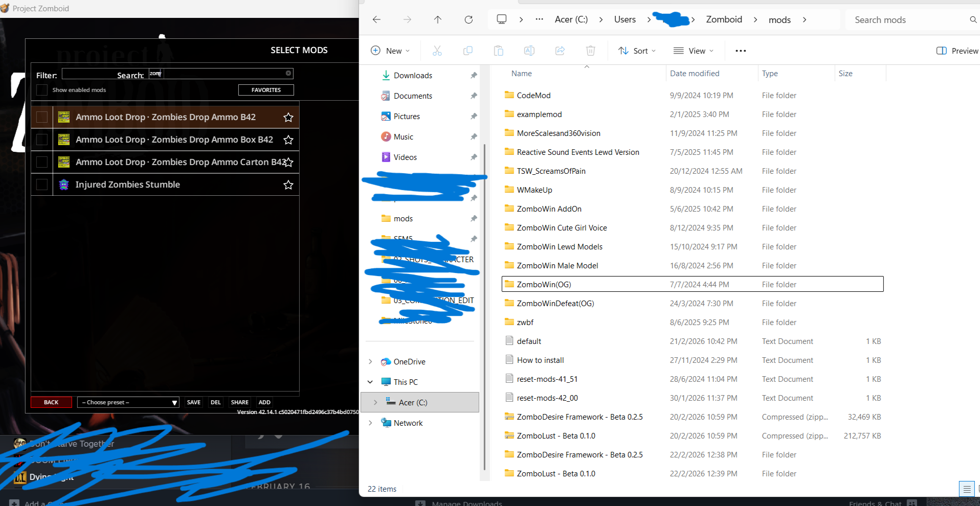980x506 pixels.
Task: Enable the Injured Zombies Stumble mod checkbox
Action: [42, 185]
